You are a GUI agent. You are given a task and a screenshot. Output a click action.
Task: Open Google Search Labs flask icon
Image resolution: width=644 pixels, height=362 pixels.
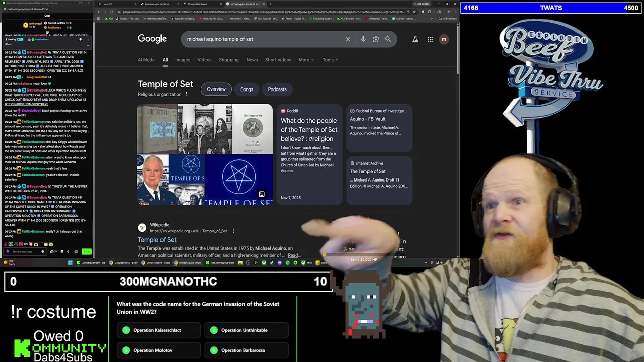[415, 39]
